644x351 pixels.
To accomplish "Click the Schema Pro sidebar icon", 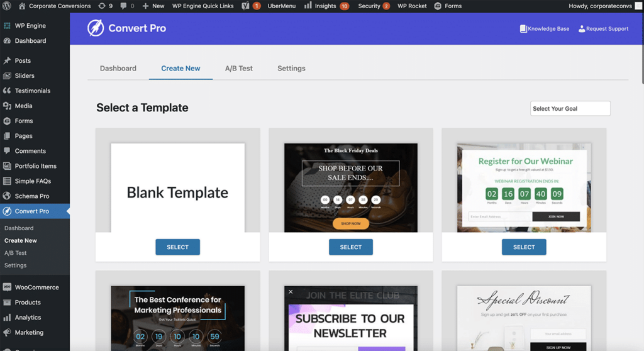I will coord(7,196).
